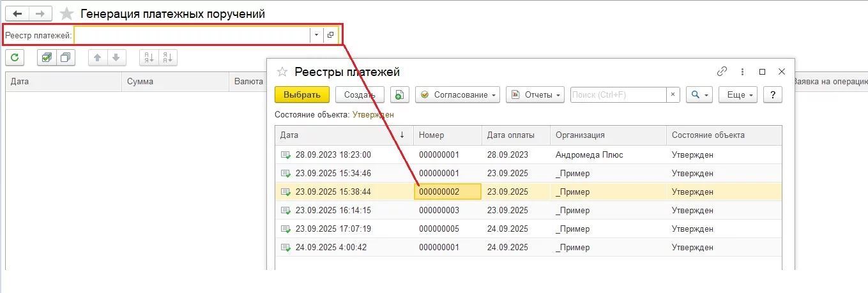This screenshot has height=293, width=868.
Task: Select row dated 28.09.2023 18:23:00
Action: [x=528, y=154]
